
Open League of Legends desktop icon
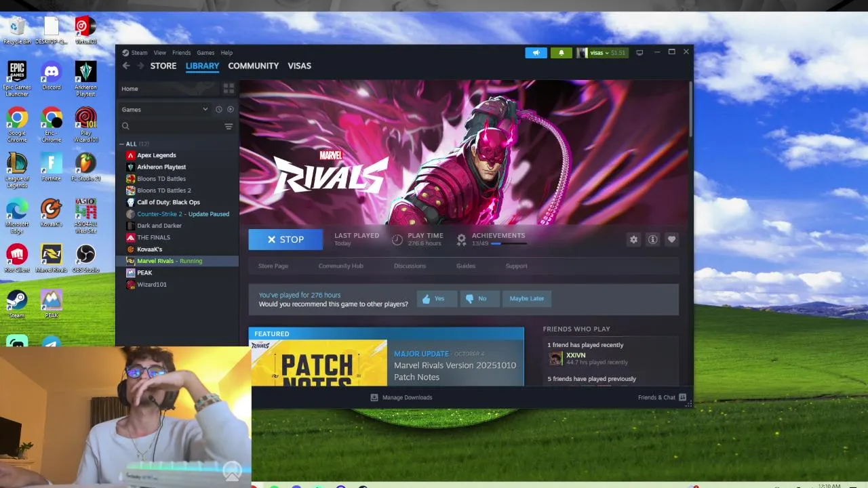[x=17, y=170]
